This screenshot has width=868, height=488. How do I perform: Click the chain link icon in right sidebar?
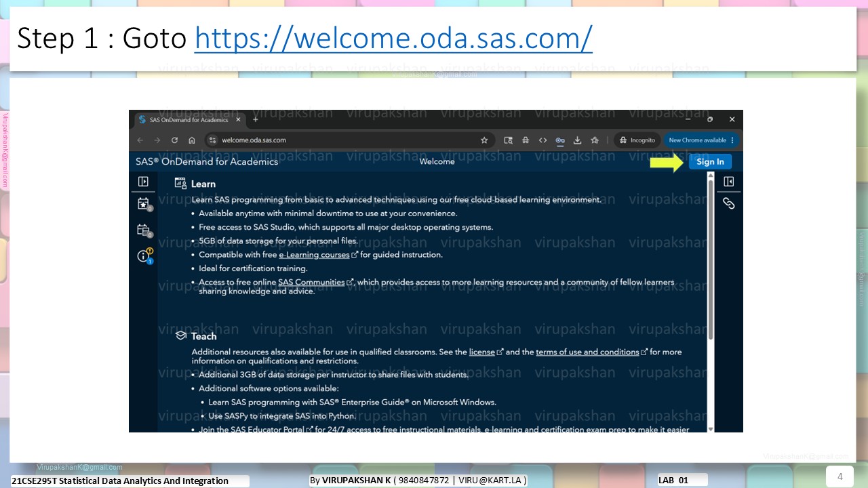click(x=729, y=203)
